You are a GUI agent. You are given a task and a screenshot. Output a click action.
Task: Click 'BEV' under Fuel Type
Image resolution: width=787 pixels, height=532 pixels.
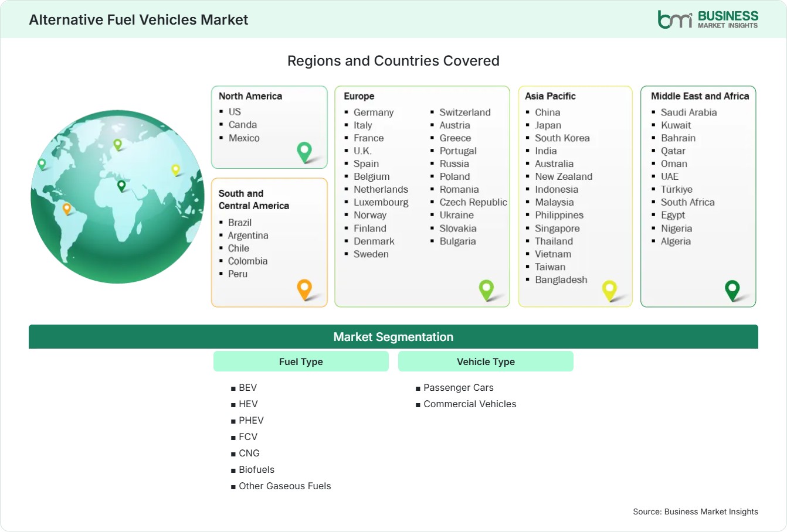(248, 388)
